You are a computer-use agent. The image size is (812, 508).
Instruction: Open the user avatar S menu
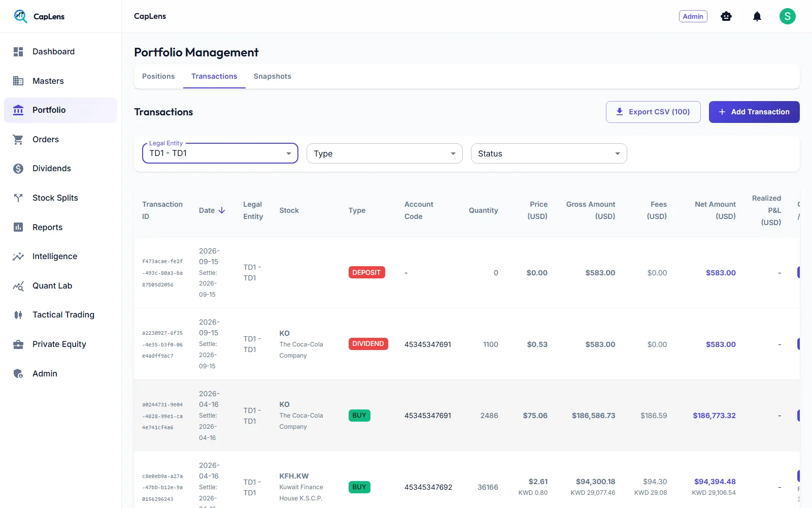788,16
